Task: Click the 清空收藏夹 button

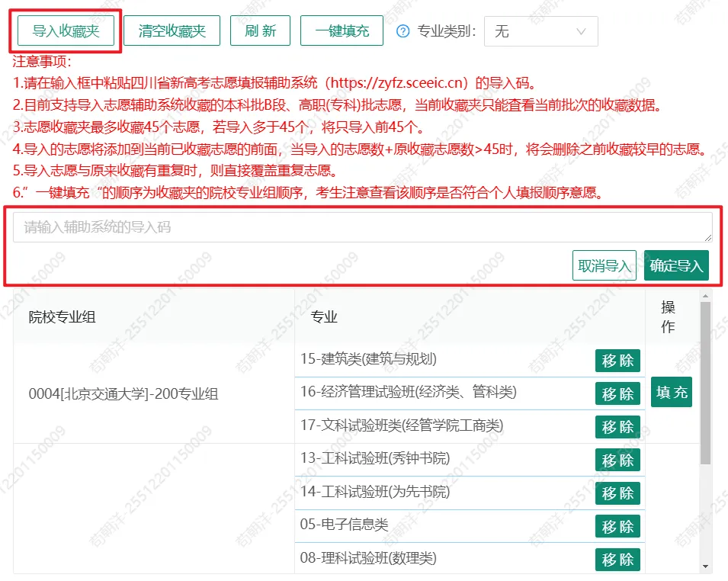Action: click(x=172, y=30)
